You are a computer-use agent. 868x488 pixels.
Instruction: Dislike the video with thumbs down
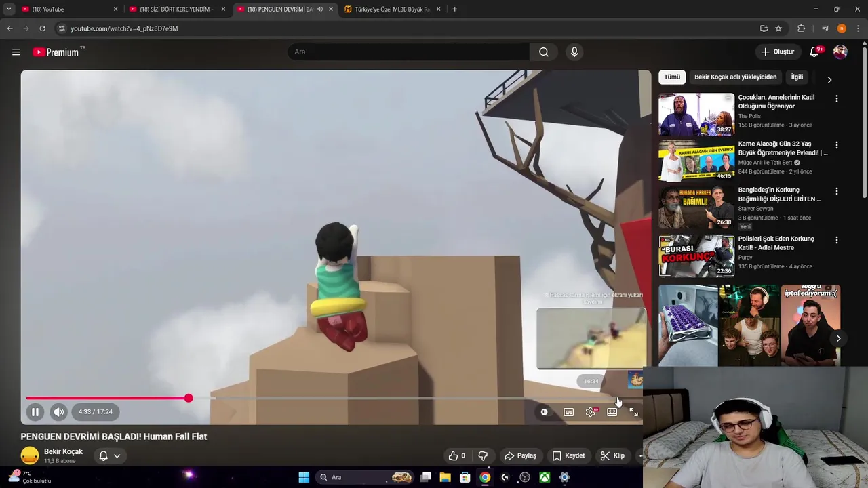[x=483, y=455]
